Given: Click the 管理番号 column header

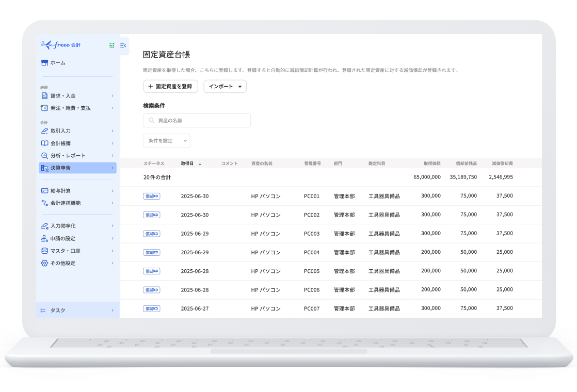Looking at the screenshot, I should (x=312, y=164).
